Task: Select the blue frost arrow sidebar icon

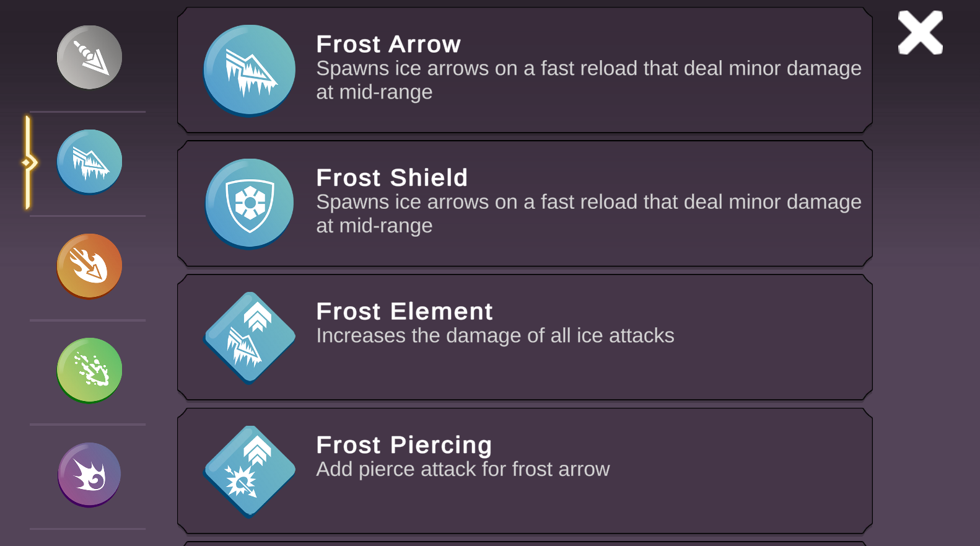Action: [89, 162]
